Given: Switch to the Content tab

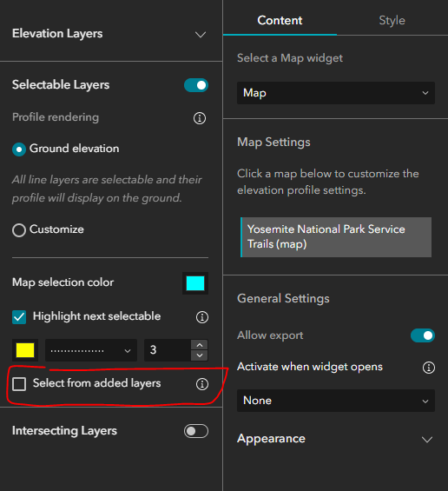Looking at the screenshot, I should (x=280, y=20).
